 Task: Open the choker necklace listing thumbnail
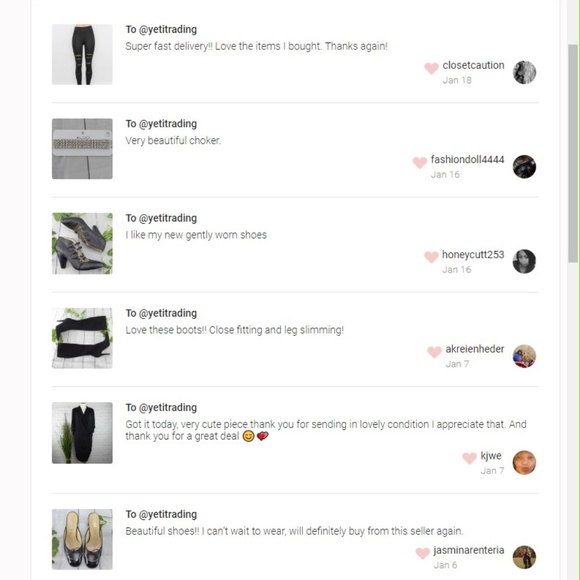pos(82,149)
